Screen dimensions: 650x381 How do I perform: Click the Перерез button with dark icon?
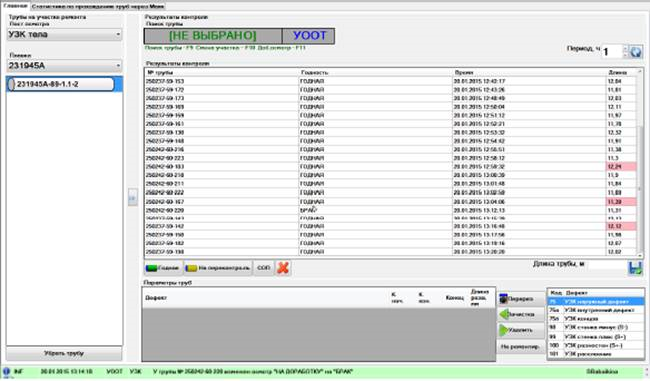[521, 299]
